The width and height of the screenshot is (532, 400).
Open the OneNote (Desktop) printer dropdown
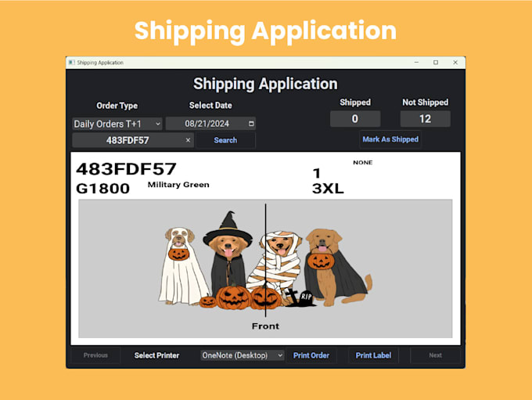click(243, 355)
